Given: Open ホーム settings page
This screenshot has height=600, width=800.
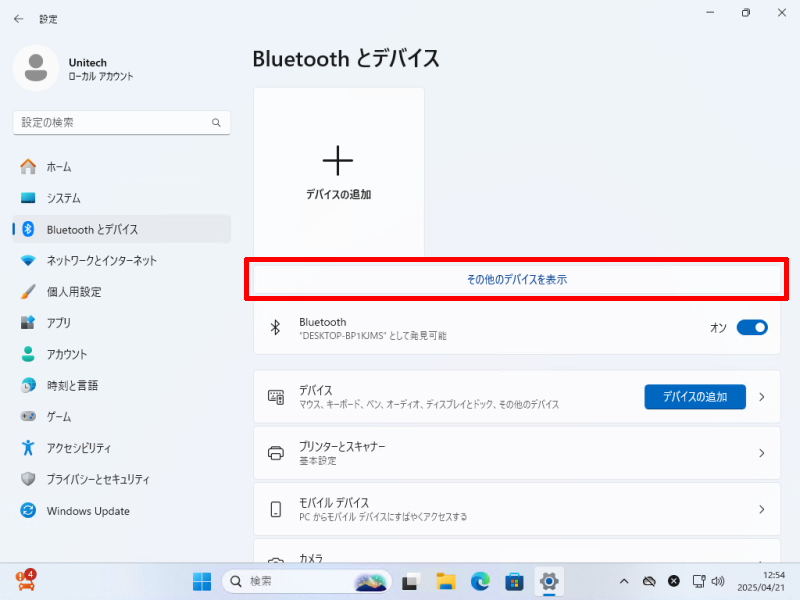Looking at the screenshot, I should coord(121,167).
